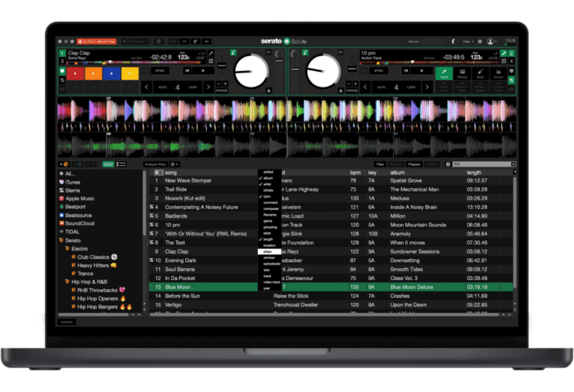Sort the library by bpm column header
Viewport: 574px width, 392px height.
tap(355, 172)
